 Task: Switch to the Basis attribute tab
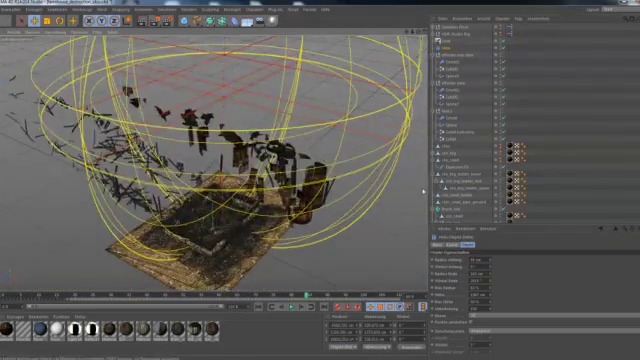point(438,244)
